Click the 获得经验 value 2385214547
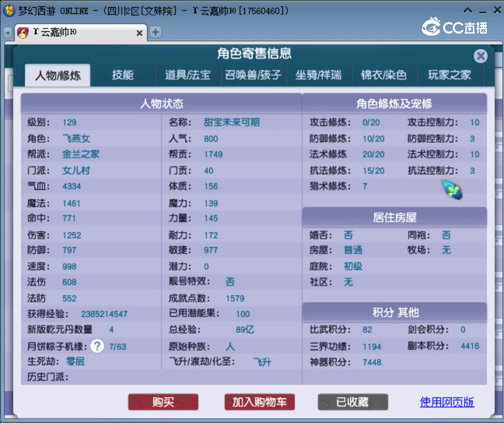 [x=104, y=314]
